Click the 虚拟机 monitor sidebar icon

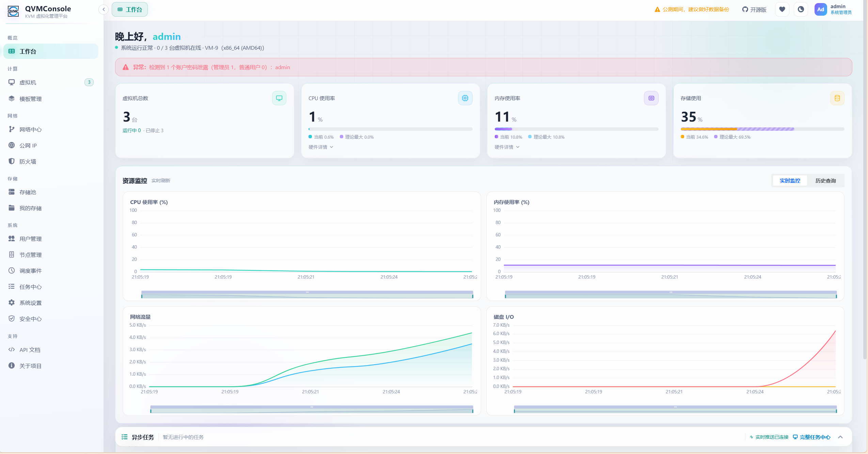pyautogui.click(x=12, y=82)
